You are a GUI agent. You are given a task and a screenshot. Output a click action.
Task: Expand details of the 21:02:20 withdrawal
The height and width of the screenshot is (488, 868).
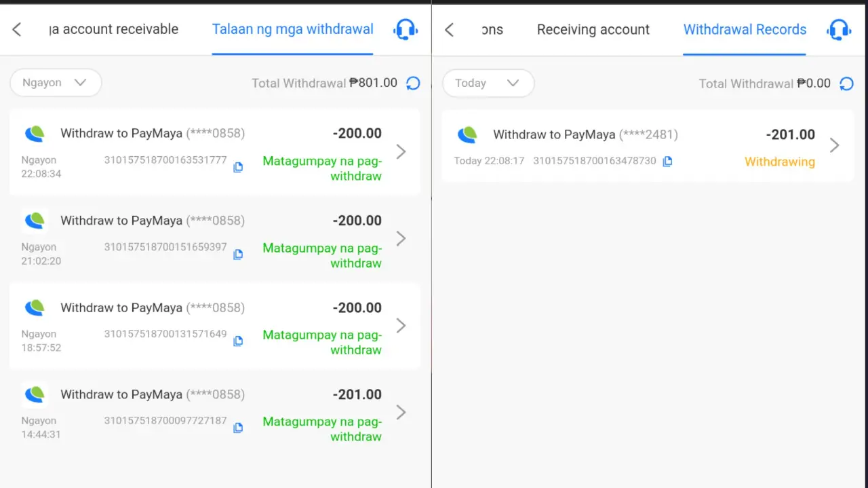click(x=401, y=238)
